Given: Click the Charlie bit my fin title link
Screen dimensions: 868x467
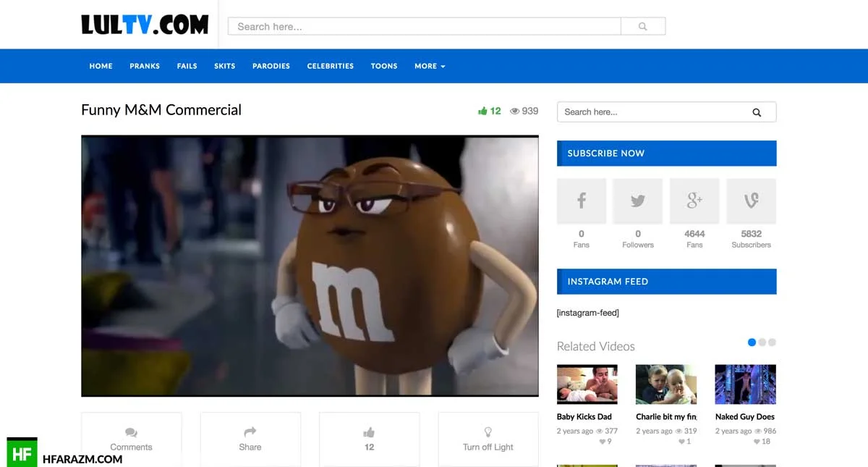Looking at the screenshot, I should 666,417.
